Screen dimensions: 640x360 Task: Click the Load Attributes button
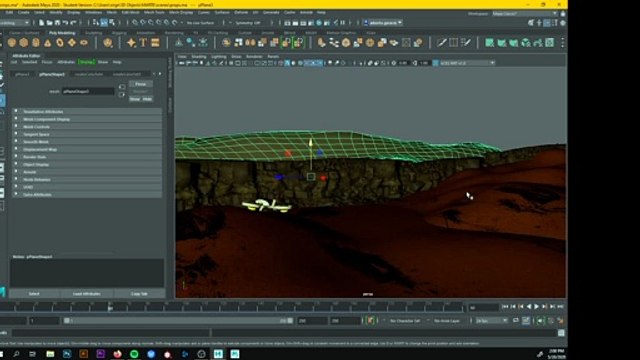click(87, 294)
